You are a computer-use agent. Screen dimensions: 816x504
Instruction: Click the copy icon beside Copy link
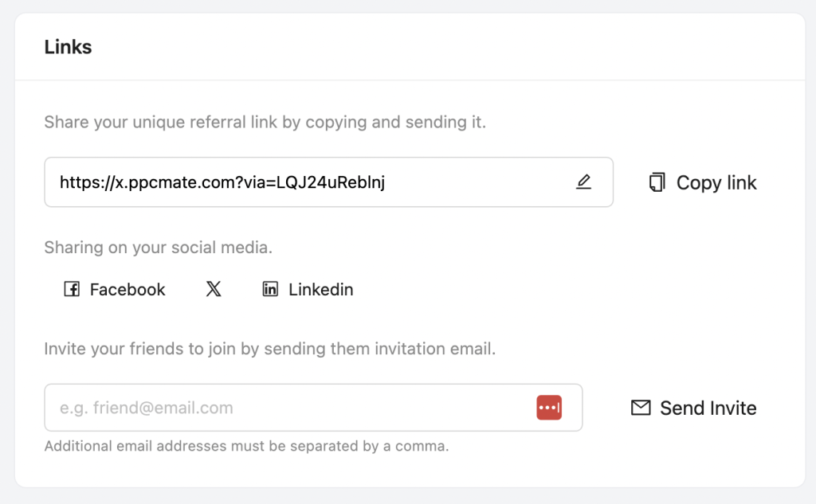(657, 182)
